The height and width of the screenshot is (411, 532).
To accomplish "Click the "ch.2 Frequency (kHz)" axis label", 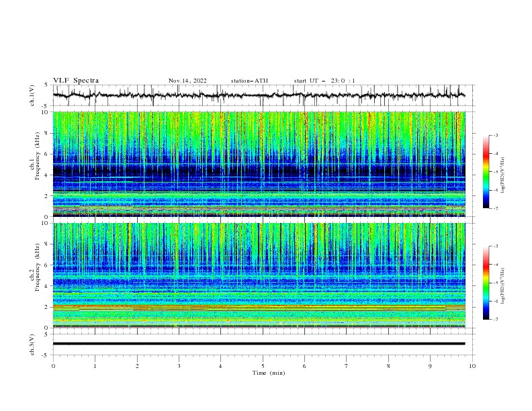I will point(34,267).
